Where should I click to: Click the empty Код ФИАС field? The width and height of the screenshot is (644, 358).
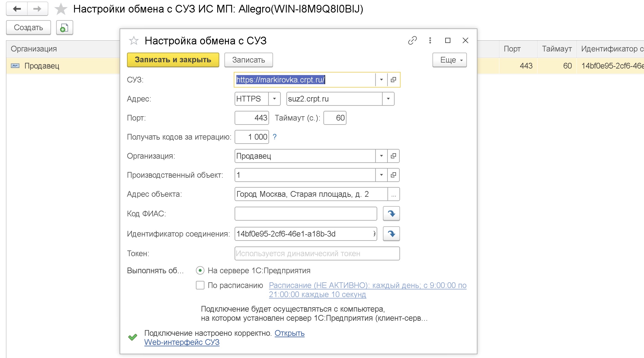tap(306, 213)
